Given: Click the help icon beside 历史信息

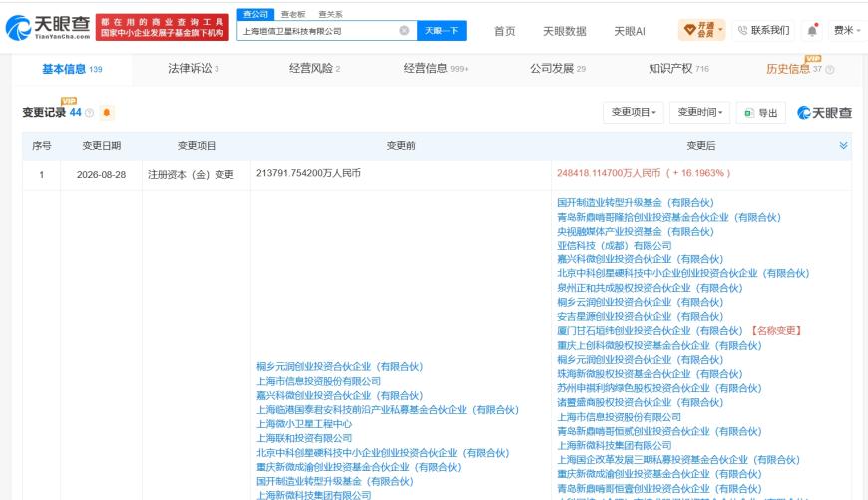Looking at the screenshot, I should click(829, 69).
